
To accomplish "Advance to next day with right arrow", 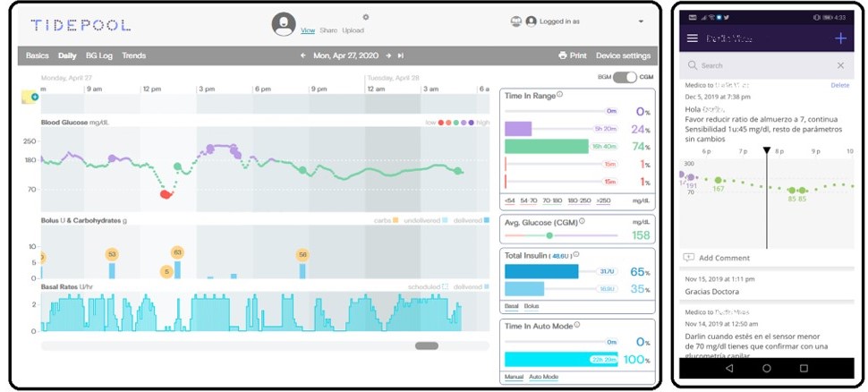I will (x=388, y=55).
